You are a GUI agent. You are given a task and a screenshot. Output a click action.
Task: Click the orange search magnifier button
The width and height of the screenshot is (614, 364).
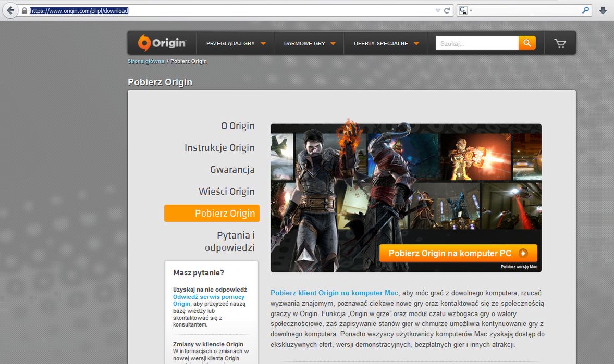coord(527,43)
